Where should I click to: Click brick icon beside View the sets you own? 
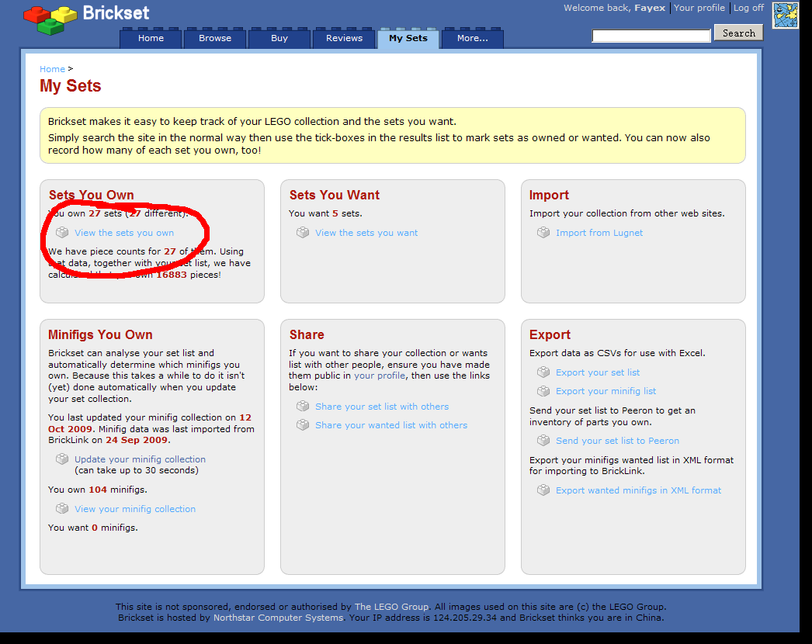(x=62, y=233)
